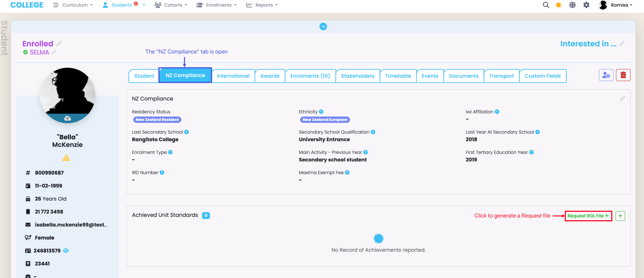Open the Enrolments (10) tab
The height and width of the screenshot is (278, 644).
[x=310, y=76]
